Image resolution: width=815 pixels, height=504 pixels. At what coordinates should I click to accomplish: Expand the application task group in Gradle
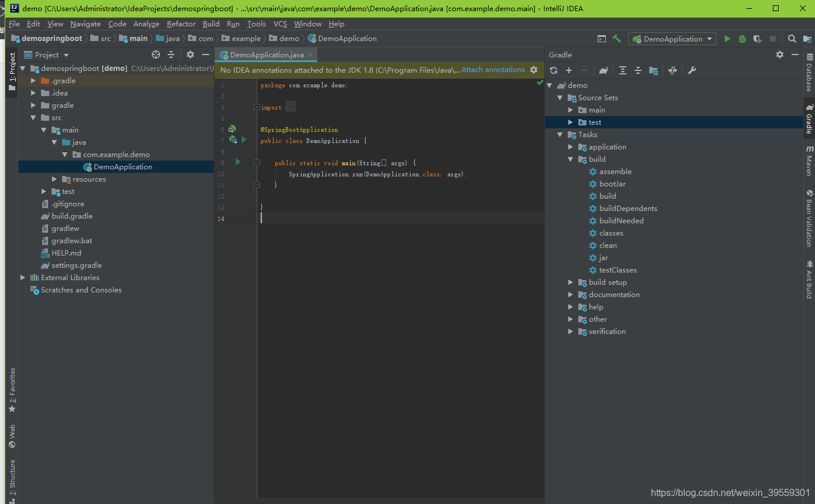pos(571,147)
